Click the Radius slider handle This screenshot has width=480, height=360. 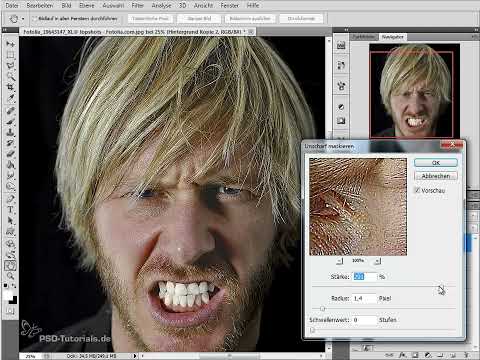pyautogui.click(x=322, y=309)
